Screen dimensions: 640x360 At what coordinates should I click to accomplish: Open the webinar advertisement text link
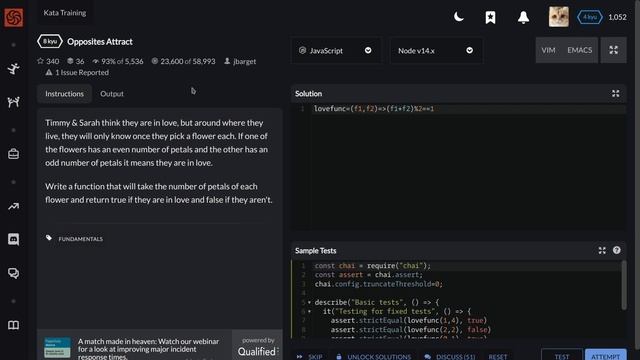tap(149, 349)
